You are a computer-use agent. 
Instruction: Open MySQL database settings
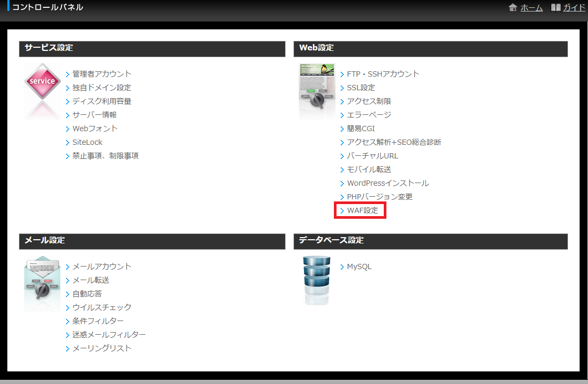tap(359, 266)
